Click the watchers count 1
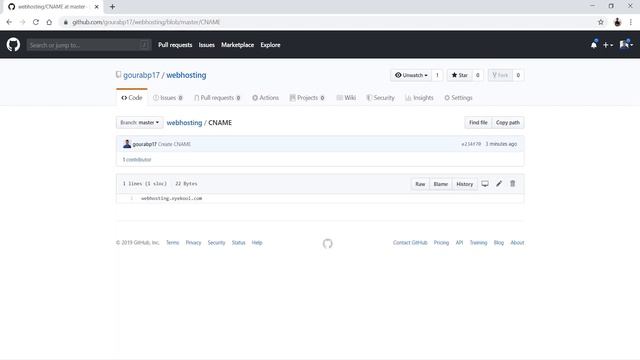The height and width of the screenshot is (360, 640). (x=437, y=75)
